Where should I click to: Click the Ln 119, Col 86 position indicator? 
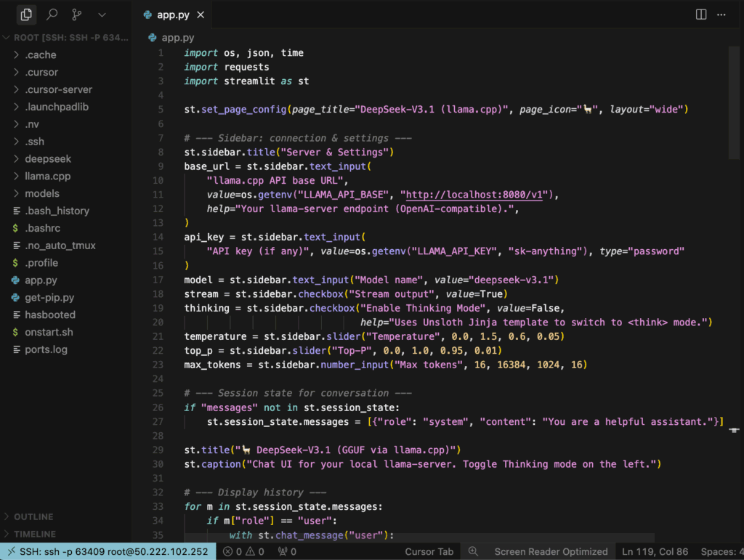point(655,551)
